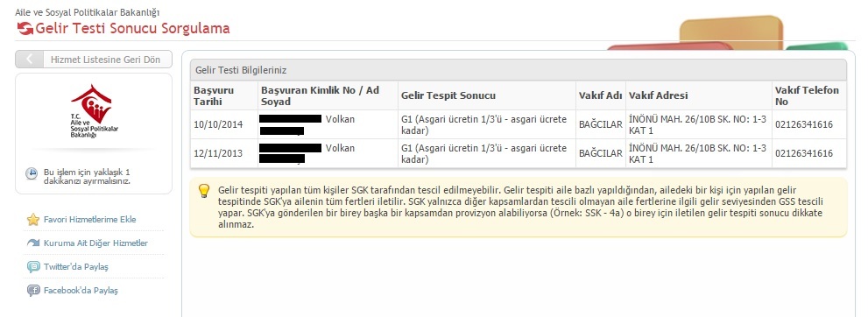The width and height of the screenshot is (868, 317).
Task: Click the Gelir Testi Sonucu Sorgulama heading
Action: (132, 28)
